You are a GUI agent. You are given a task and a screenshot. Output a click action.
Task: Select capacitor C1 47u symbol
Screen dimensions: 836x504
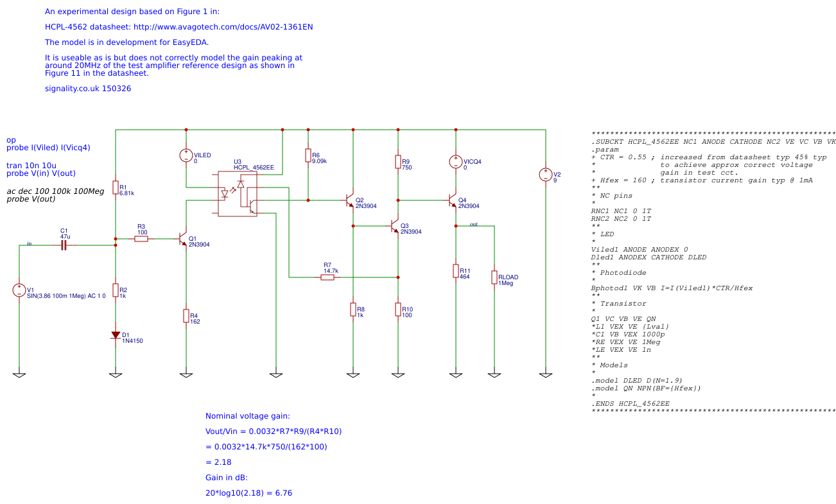[62, 244]
